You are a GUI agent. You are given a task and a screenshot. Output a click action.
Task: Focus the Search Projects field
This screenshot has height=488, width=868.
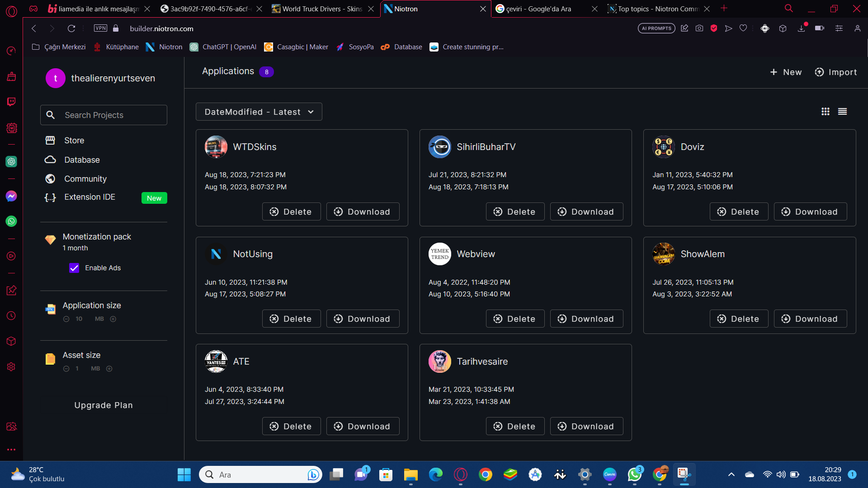pos(104,115)
